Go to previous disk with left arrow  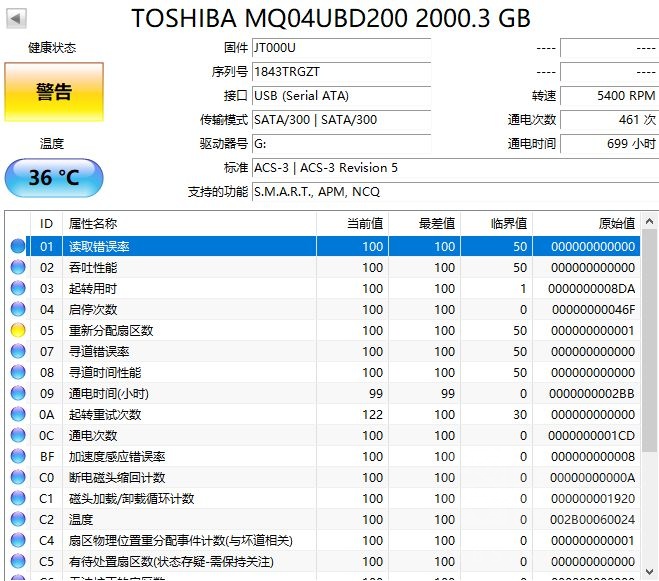point(16,18)
